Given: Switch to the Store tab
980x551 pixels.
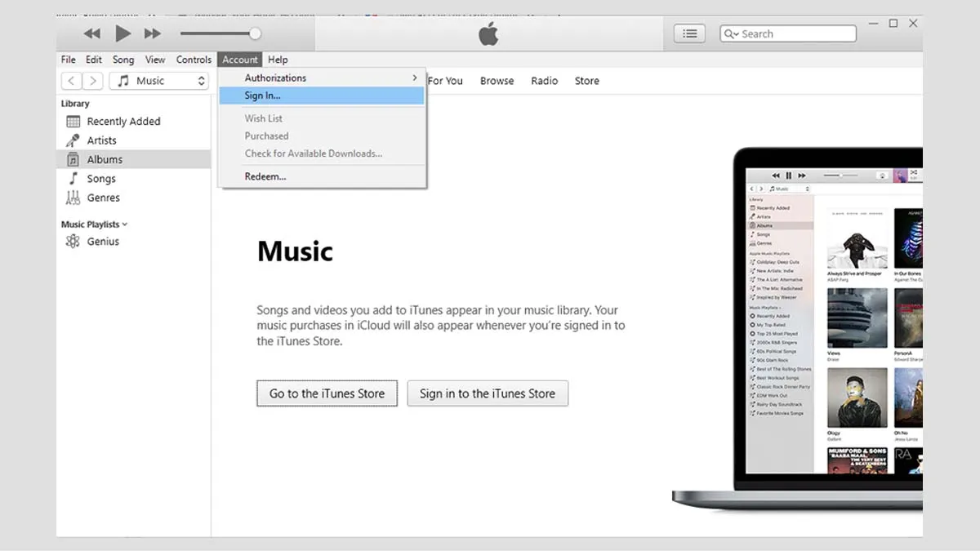Looking at the screenshot, I should (x=586, y=81).
